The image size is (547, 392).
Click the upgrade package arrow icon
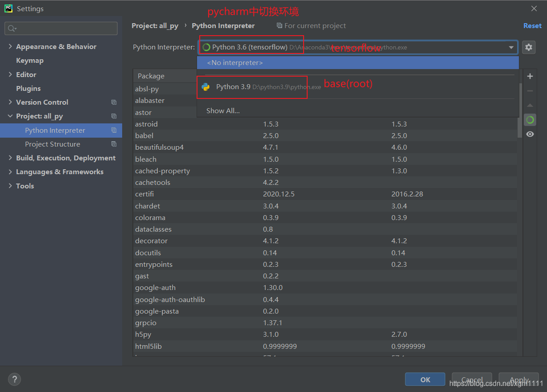[530, 106]
